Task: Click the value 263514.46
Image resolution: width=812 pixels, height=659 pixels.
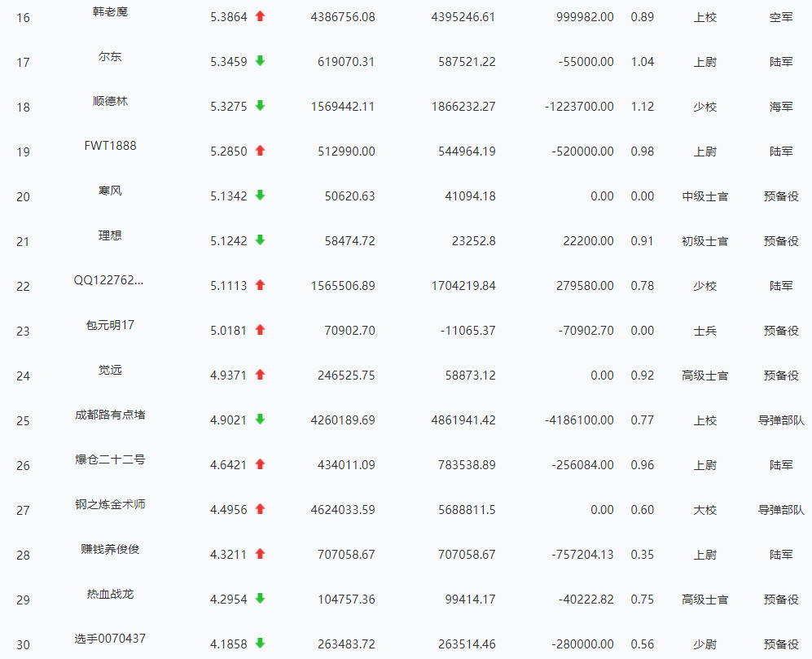Action: pos(467,644)
